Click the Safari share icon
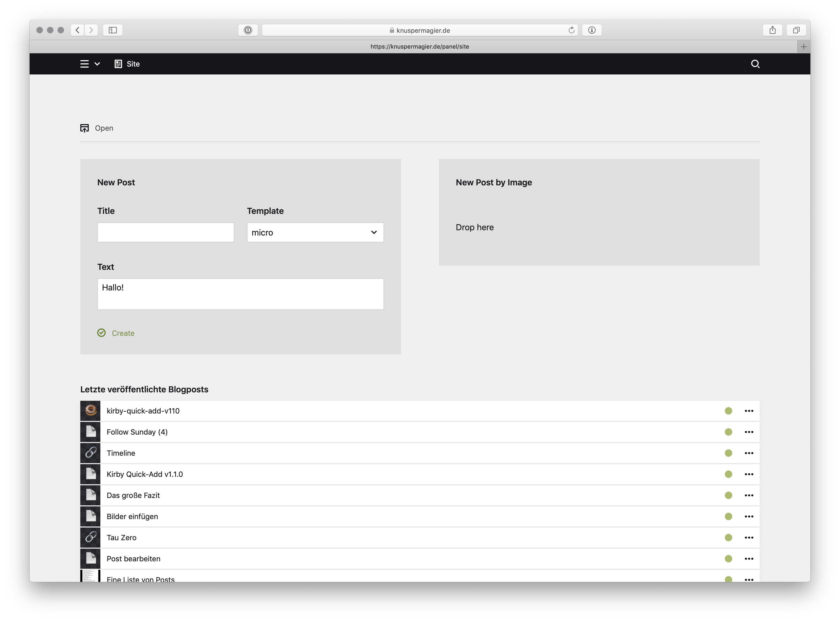The width and height of the screenshot is (840, 621). [x=772, y=30]
